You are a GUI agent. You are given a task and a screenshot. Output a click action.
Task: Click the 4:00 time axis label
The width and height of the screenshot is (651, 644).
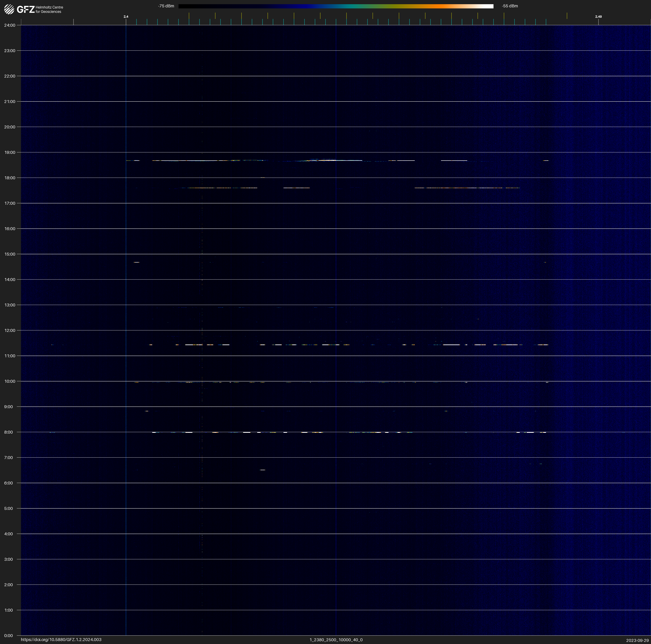click(9, 534)
